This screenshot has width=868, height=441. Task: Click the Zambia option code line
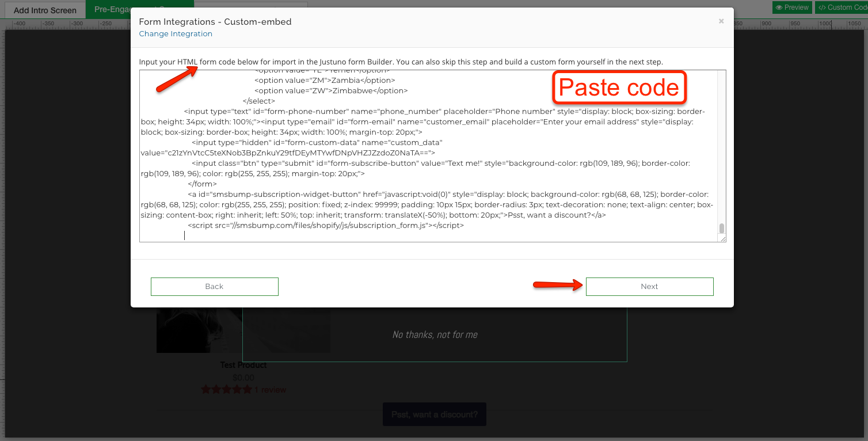tap(325, 81)
